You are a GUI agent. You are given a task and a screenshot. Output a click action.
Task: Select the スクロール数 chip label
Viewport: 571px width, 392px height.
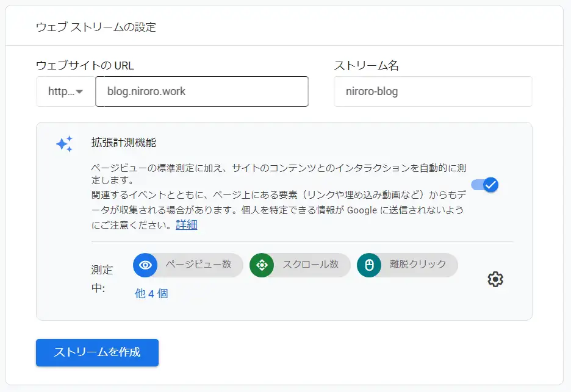[310, 265]
